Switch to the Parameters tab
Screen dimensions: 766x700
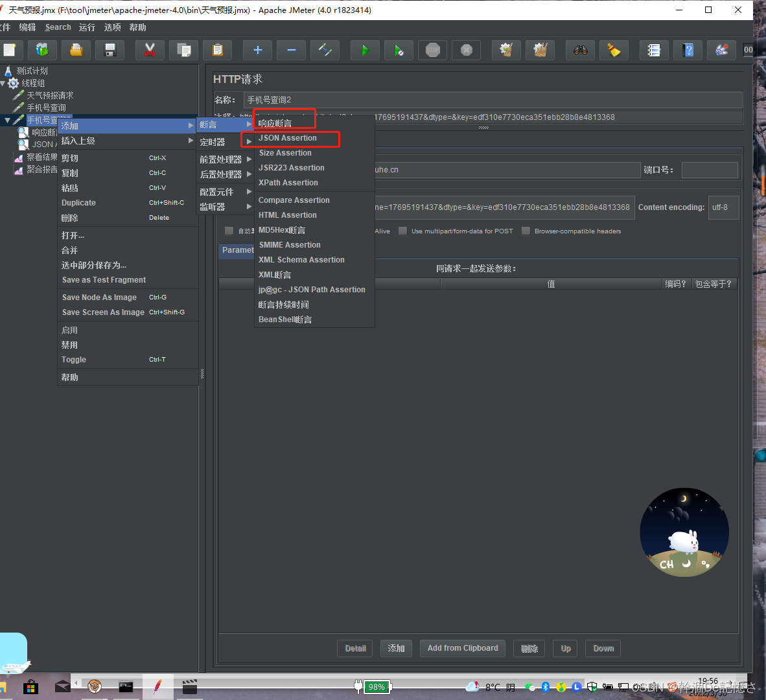(x=237, y=250)
